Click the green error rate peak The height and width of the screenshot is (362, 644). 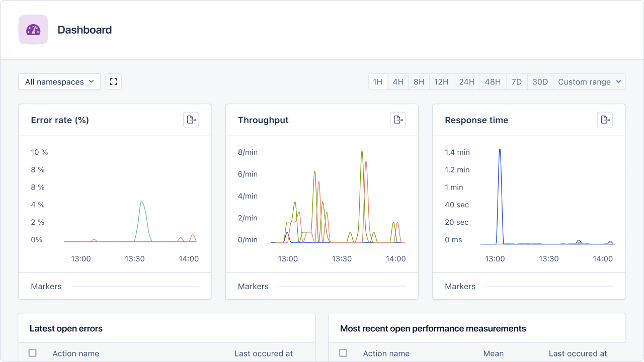142,203
